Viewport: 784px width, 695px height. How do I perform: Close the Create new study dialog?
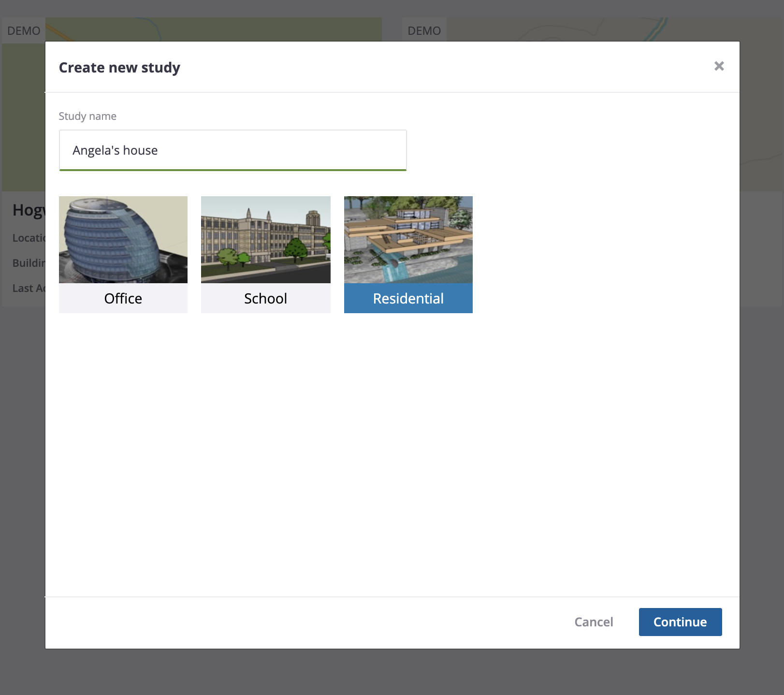(x=719, y=66)
